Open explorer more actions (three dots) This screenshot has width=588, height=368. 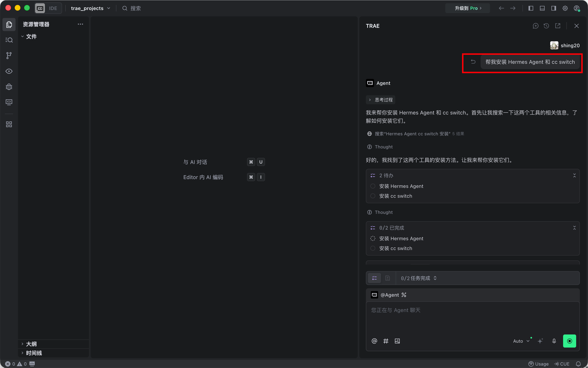click(80, 24)
